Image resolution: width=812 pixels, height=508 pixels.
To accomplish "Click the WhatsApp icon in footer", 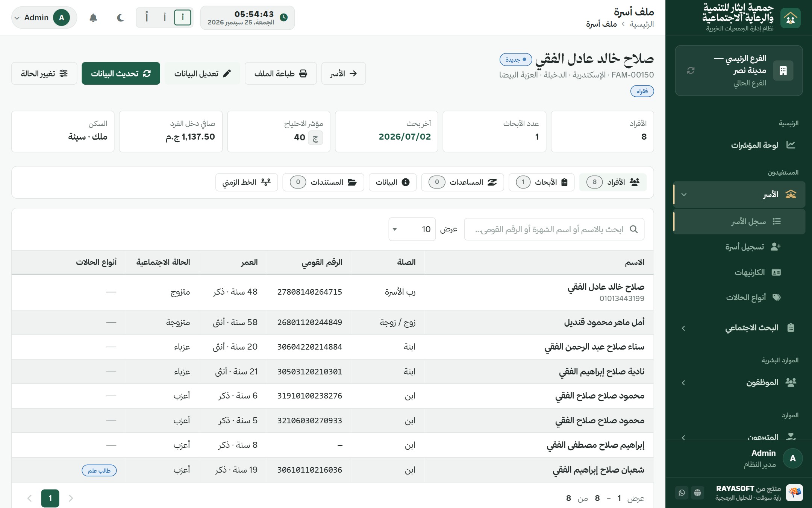I will click(x=682, y=493).
